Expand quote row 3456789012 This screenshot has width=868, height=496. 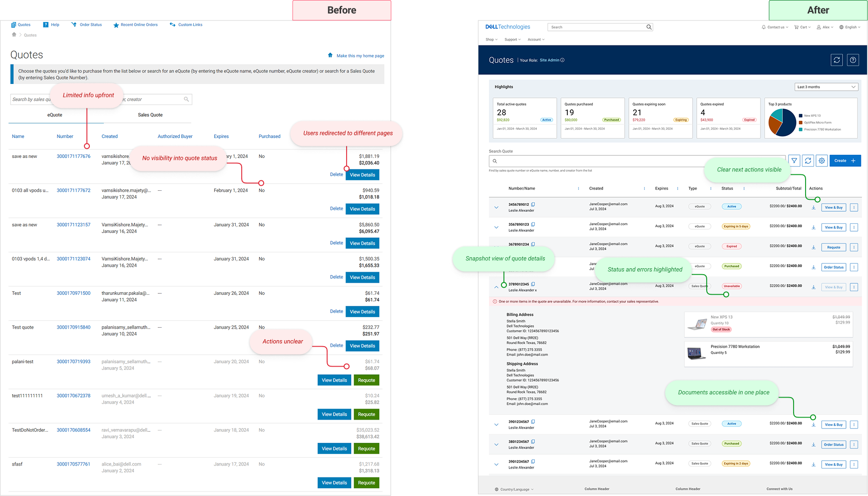pos(496,207)
